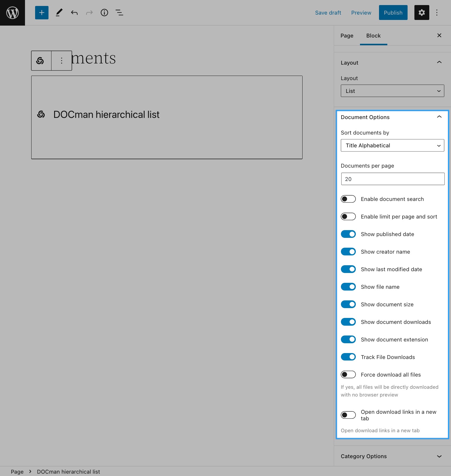This screenshot has width=451, height=476.
Task: Turn off Show published date
Action: pyautogui.click(x=348, y=234)
